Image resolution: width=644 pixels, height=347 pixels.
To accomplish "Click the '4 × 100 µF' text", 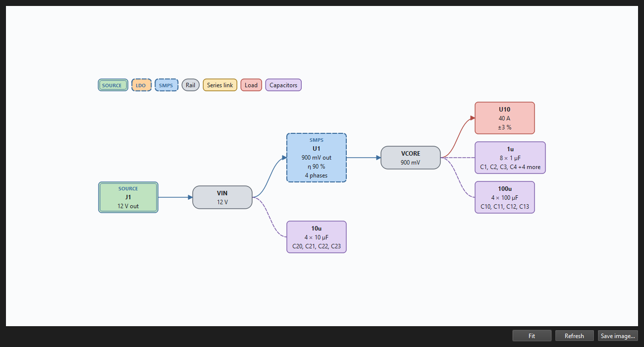I will pyautogui.click(x=505, y=198).
